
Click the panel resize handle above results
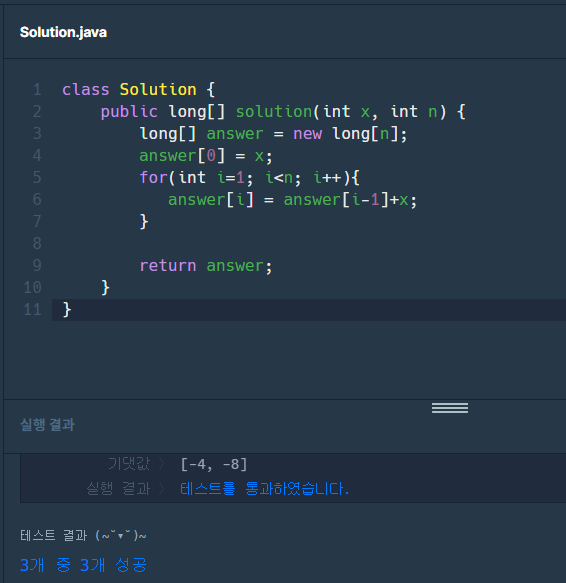pos(450,408)
